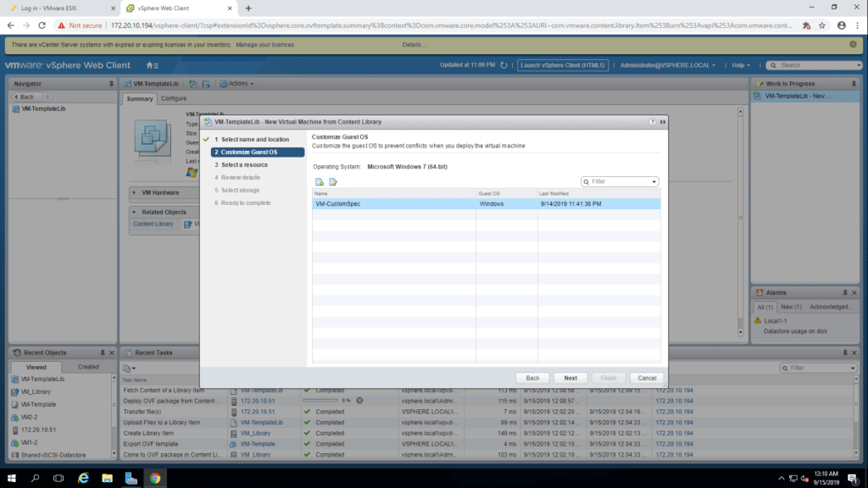Open the wizard help question mark icon
The image size is (868, 488).
click(652, 122)
